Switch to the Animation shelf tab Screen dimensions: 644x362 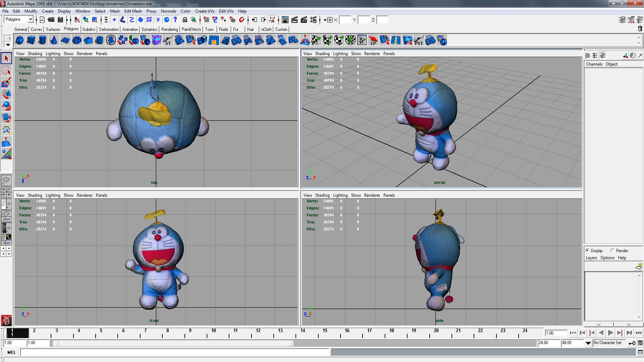pos(130,29)
